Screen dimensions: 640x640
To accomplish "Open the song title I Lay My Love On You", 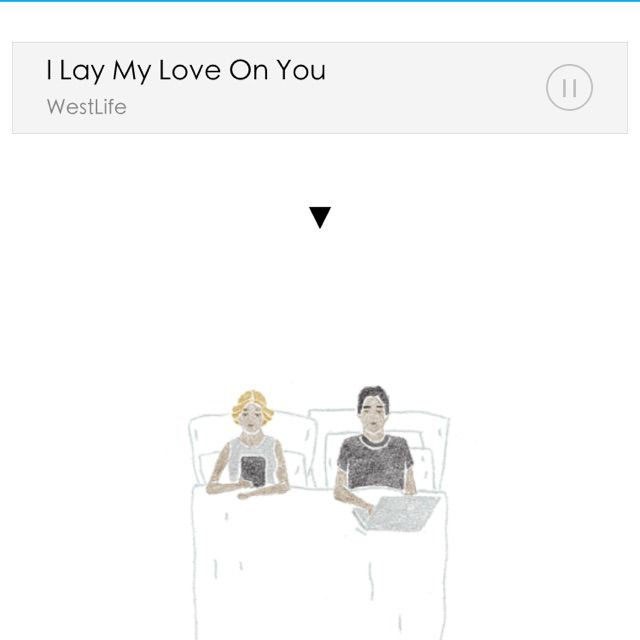I will click(186, 70).
